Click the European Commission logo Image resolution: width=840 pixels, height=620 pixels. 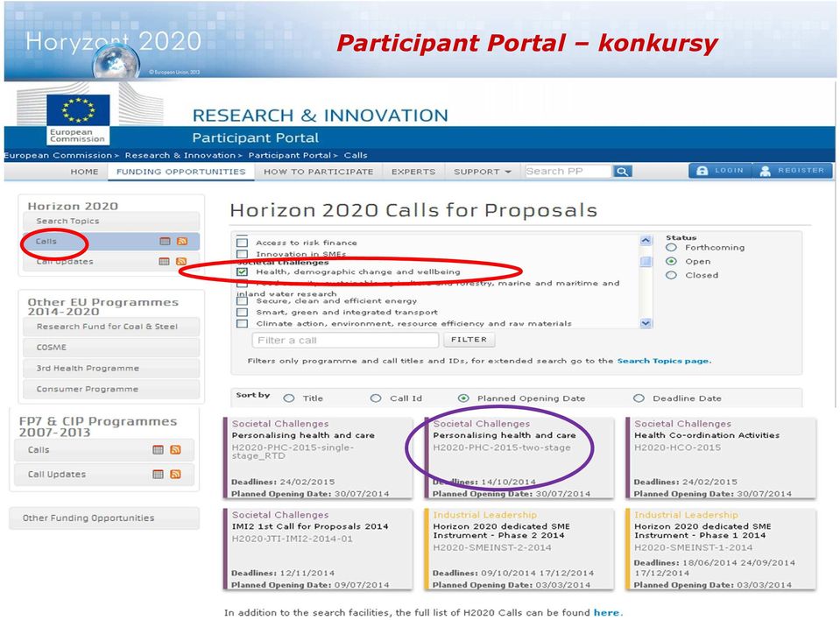pos(78,119)
